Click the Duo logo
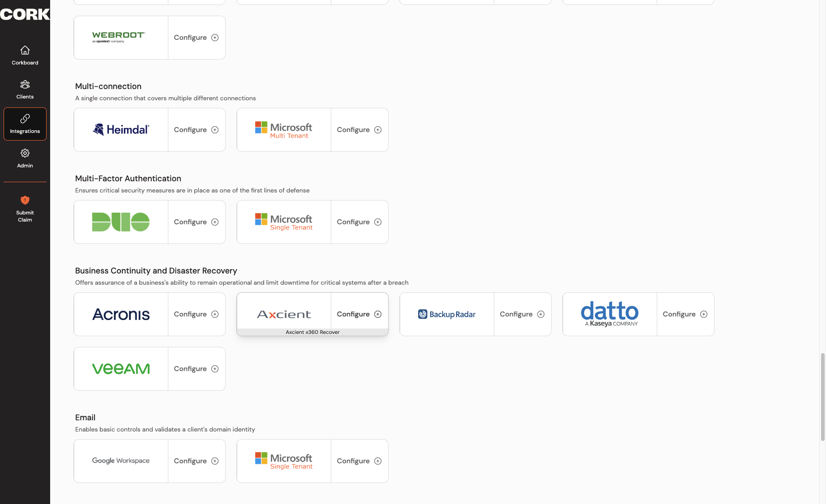The height and width of the screenshot is (504, 826). pyautogui.click(x=121, y=222)
